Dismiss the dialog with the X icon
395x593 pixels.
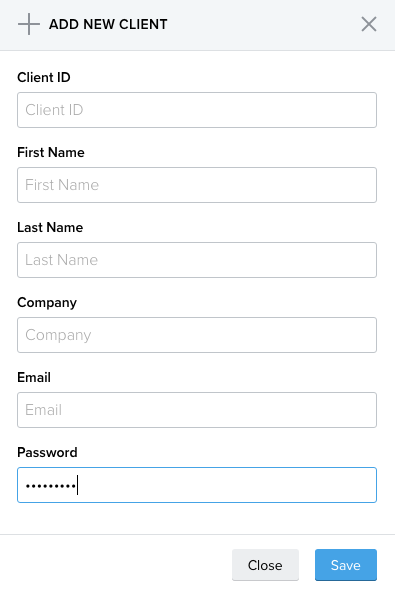coord(369,24)
